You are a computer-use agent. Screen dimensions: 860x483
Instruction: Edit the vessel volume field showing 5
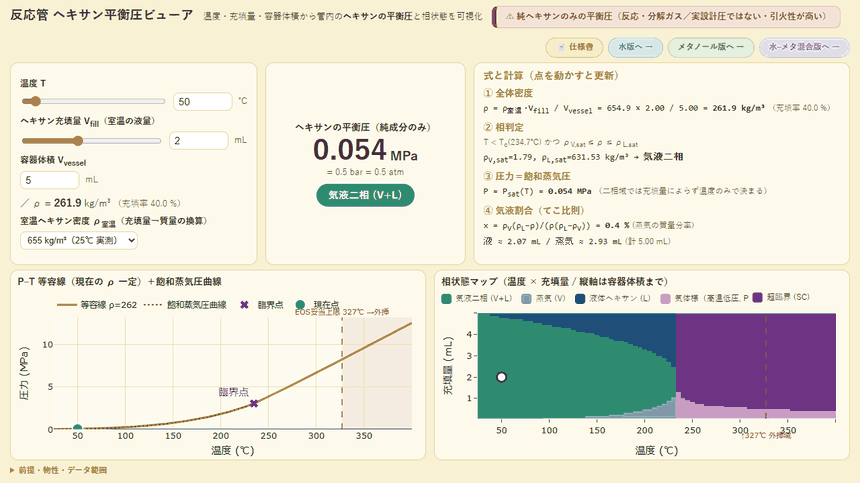[x=49, y=180]
